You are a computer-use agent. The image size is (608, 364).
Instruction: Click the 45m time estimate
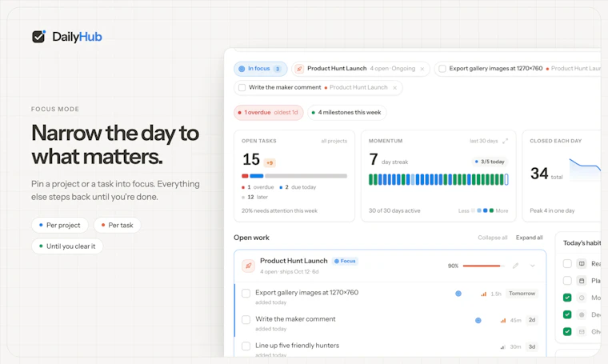516,321
